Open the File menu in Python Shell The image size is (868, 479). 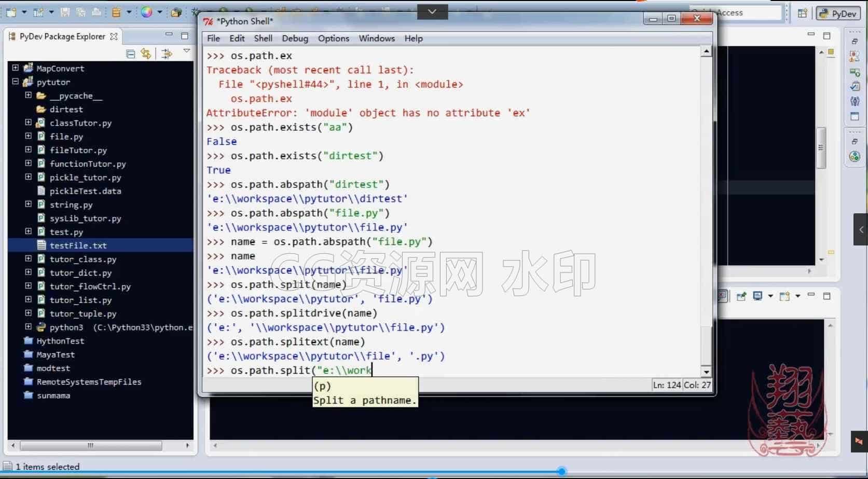click(213, 38)
